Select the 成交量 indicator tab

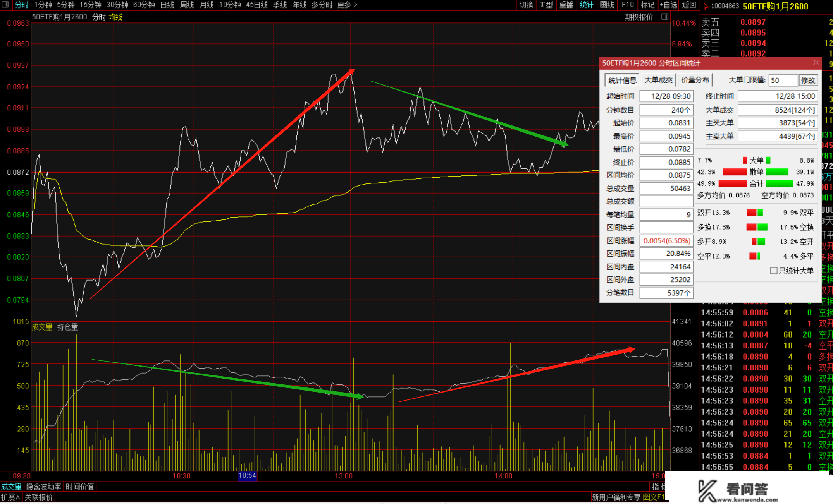(11, 487)
